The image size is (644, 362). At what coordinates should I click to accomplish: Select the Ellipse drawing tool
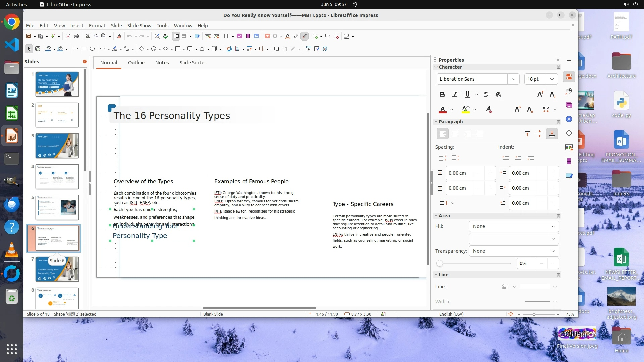tap(92, 49)
